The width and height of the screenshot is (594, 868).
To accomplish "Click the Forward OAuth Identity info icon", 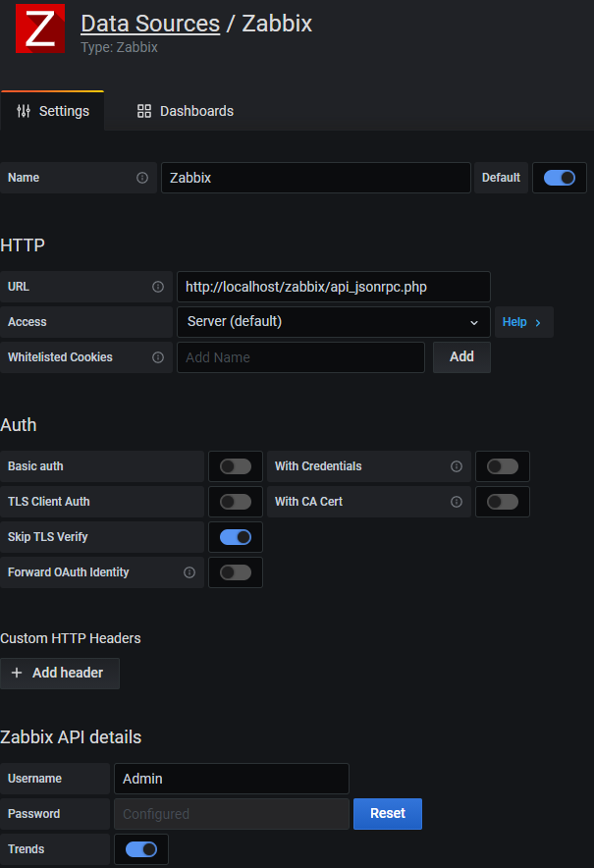I will (189, 573).
